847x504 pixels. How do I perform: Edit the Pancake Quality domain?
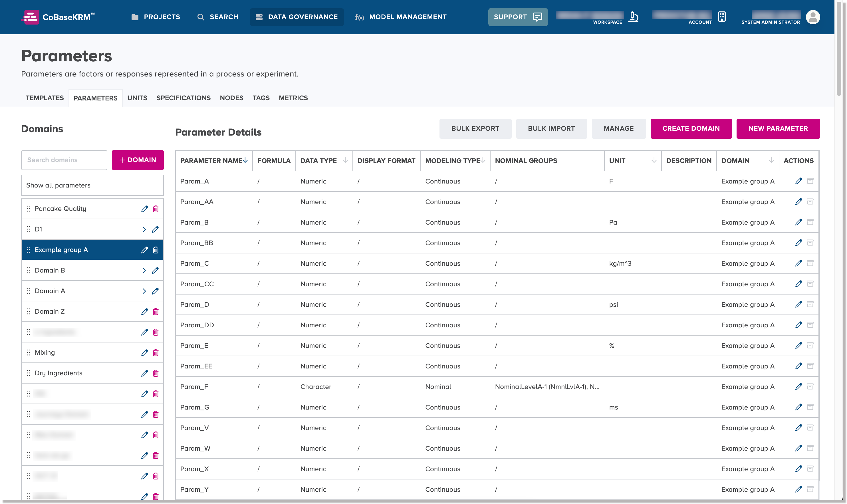tap(144, 209)
